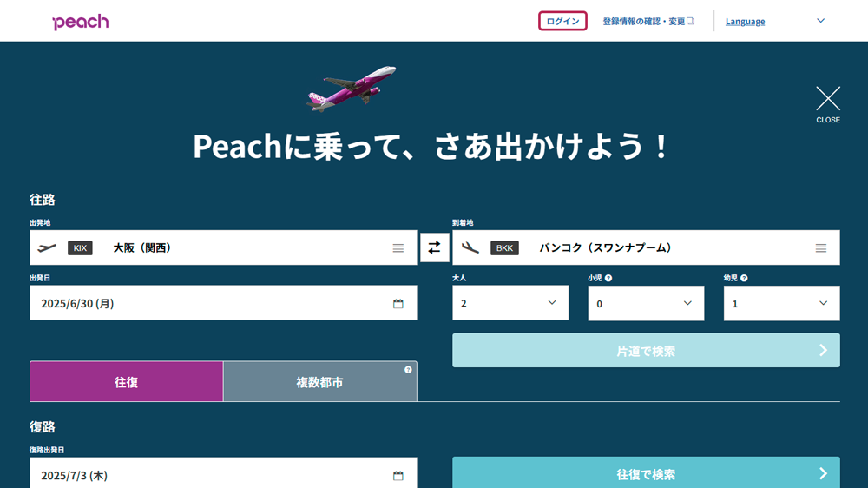Expand the adults (大人) count dropdown
Viewport: 868px width, 488px height.
(x=510, y=303)
